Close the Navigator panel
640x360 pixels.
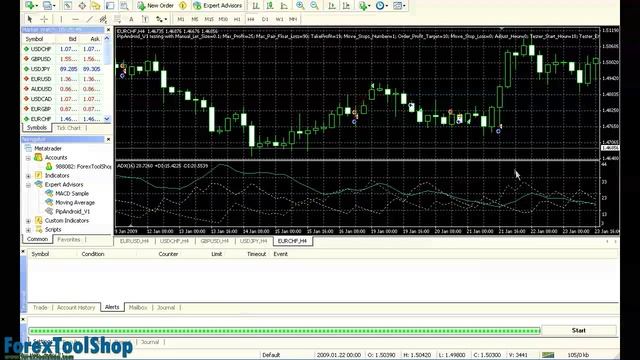[108, 139]
